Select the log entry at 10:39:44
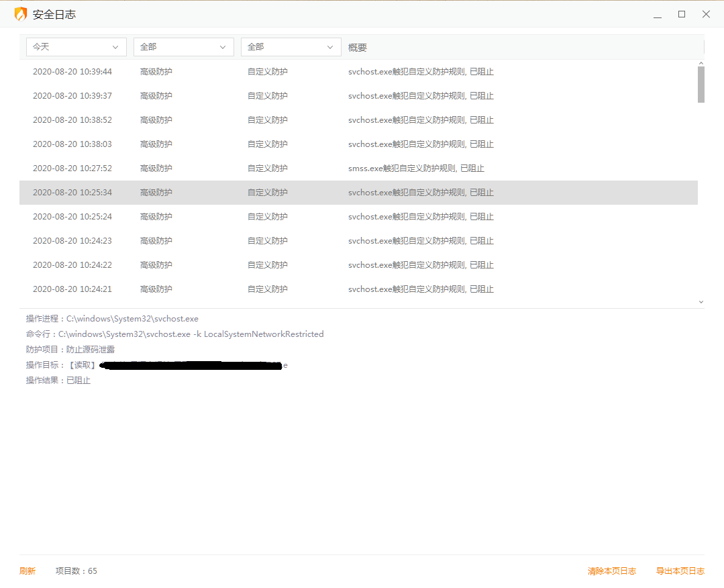The width and height of the screenshot is (724, 588). [358, 72]
